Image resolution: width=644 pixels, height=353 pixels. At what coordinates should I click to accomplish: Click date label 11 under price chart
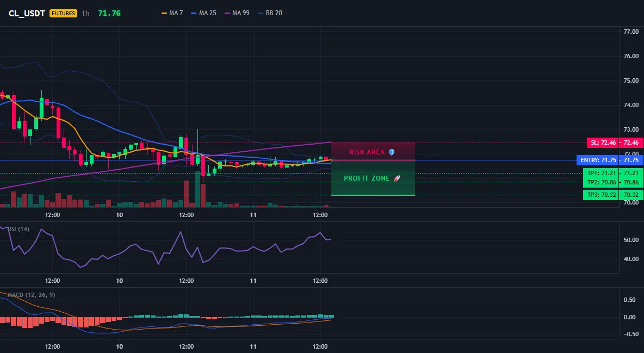tap(253, 215)
